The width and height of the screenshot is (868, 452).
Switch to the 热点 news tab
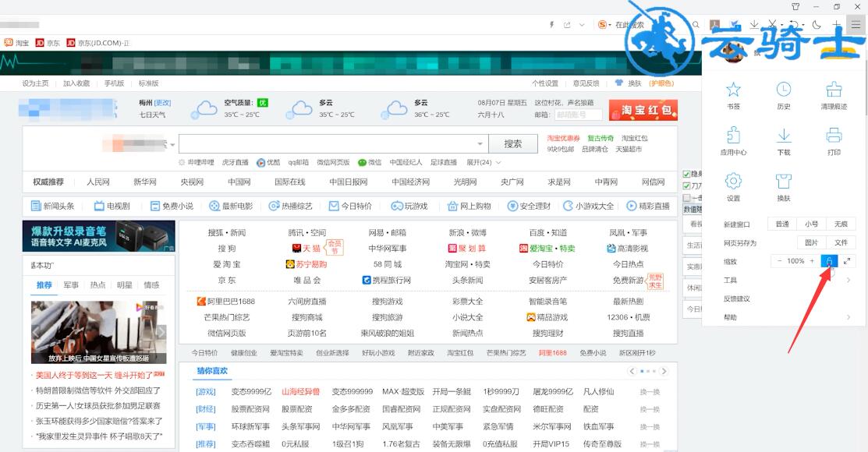[x=98, y=285]
